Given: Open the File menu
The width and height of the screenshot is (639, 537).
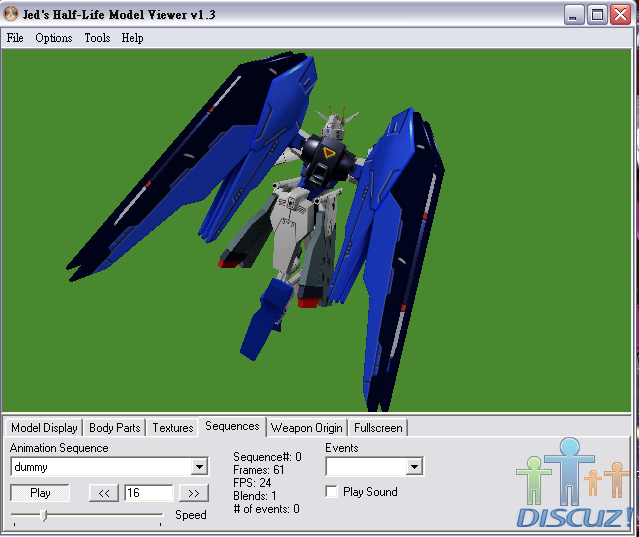Looking at the screenshot, I should pos(15,38).
